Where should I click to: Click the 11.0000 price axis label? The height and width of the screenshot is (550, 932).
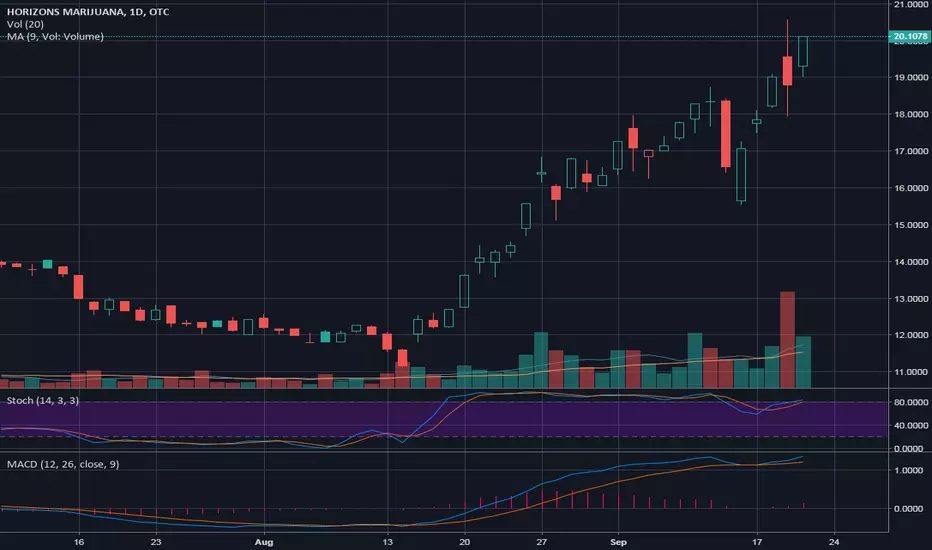coord(911,372)
